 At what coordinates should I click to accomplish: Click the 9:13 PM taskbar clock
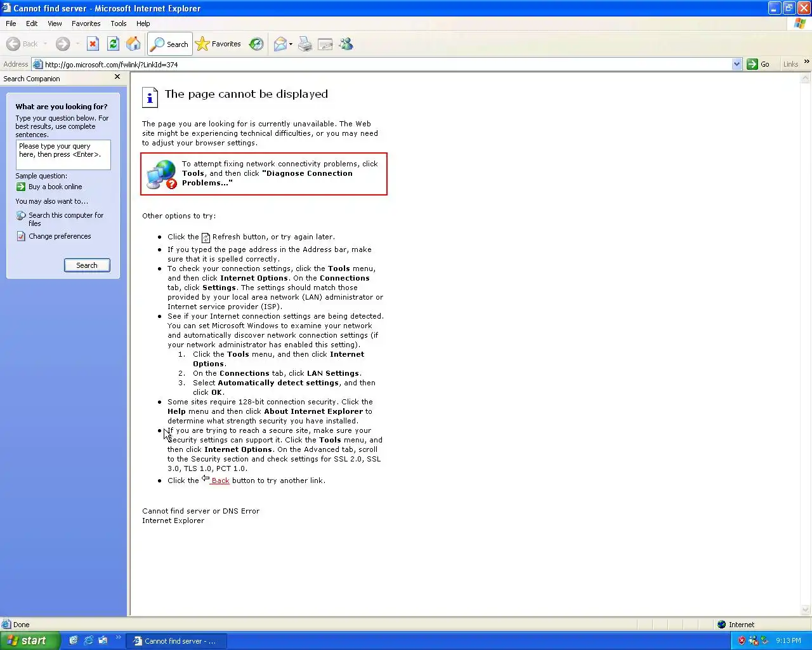coord(789,640)
